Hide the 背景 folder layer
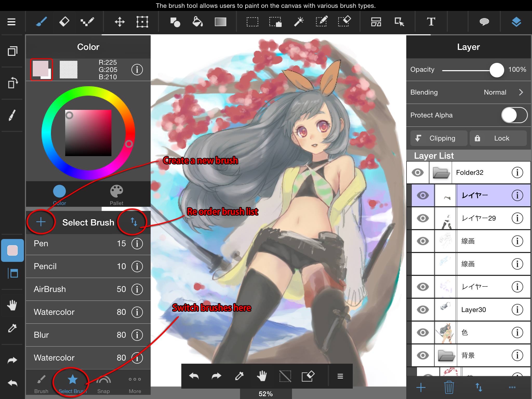 pyautogui.click(x=423, y=355)
